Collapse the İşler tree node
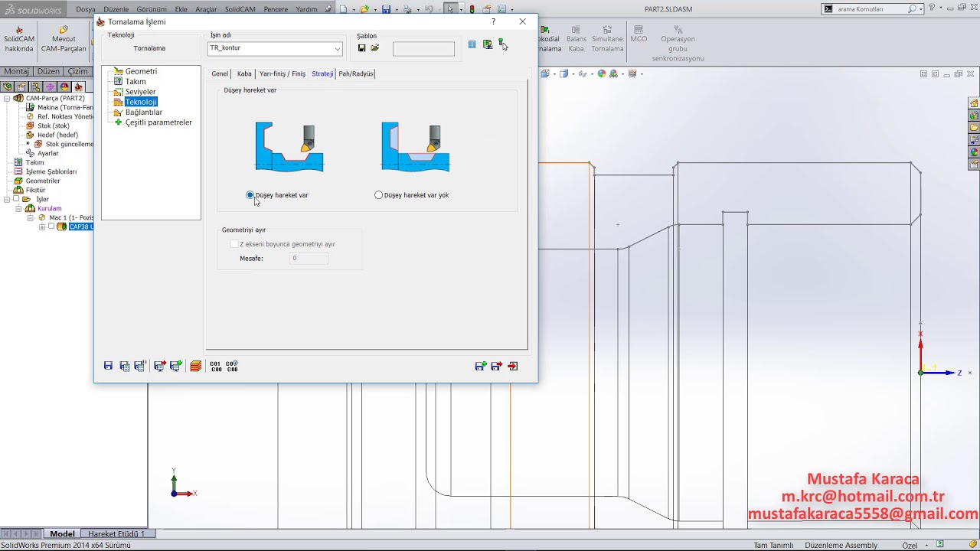The height and width of the screenshot is (551, 980). [7, 199]
